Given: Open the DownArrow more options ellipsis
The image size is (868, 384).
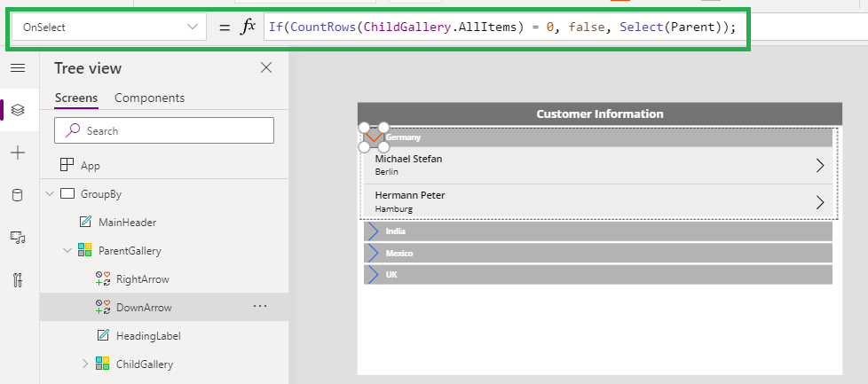Looking at the screenshot, I should pos(260,306).
